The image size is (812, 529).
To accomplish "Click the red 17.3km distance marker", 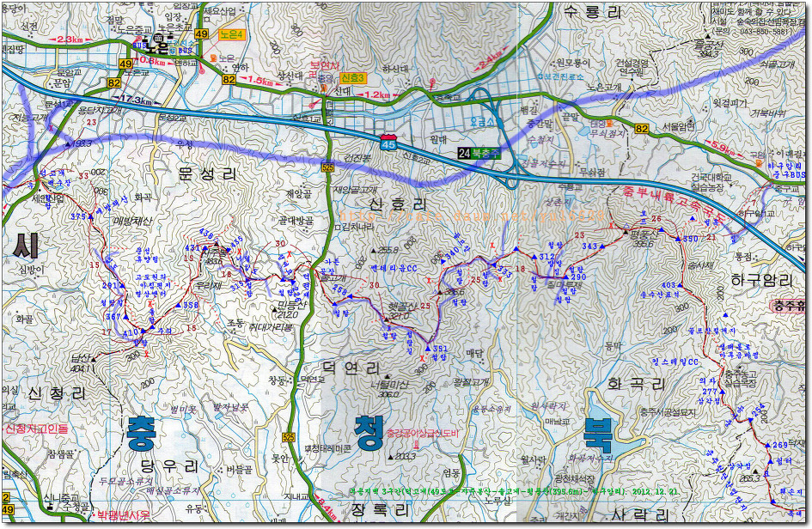I will [x=137, y=100].
